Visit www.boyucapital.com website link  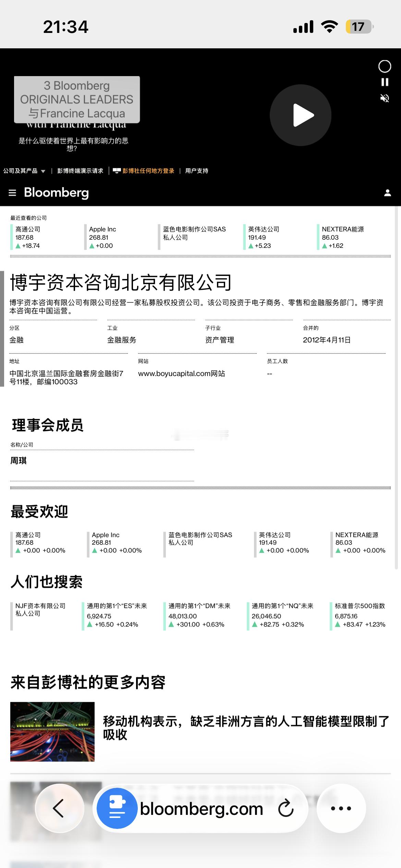click(182, 374)
